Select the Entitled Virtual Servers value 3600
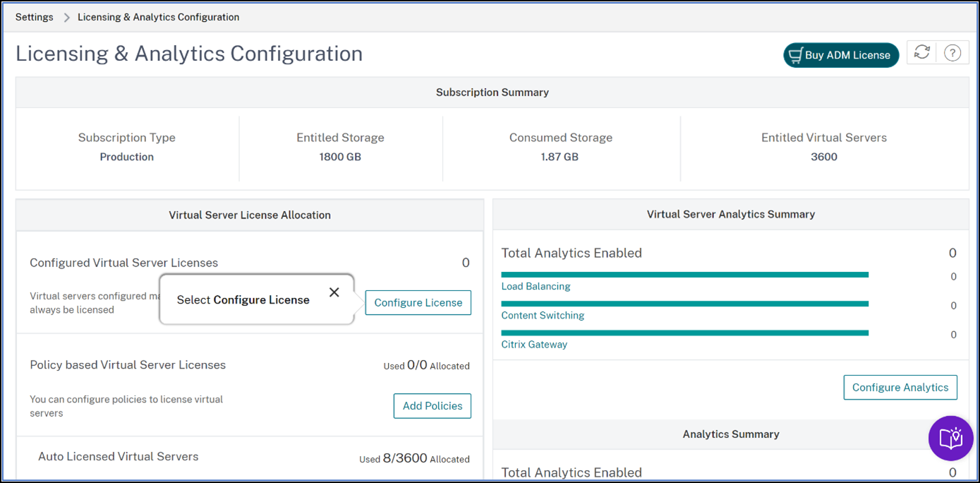Image resolution: width=980 pixels, height=483 pixels. [824, 157]
